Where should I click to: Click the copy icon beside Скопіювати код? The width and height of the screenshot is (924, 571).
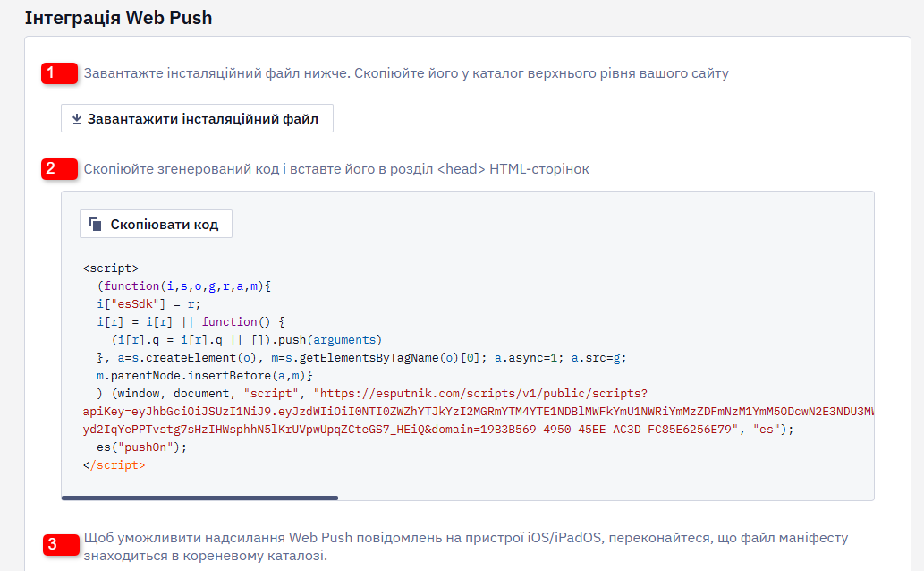96,224
